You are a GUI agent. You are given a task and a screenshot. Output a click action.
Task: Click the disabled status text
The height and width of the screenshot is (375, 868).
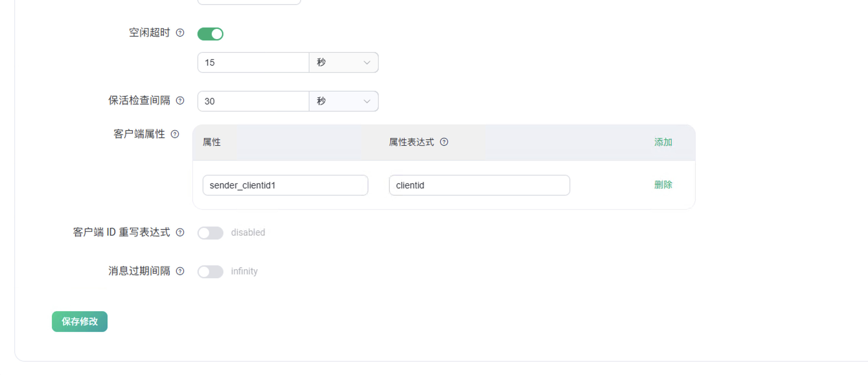point(248,232)
